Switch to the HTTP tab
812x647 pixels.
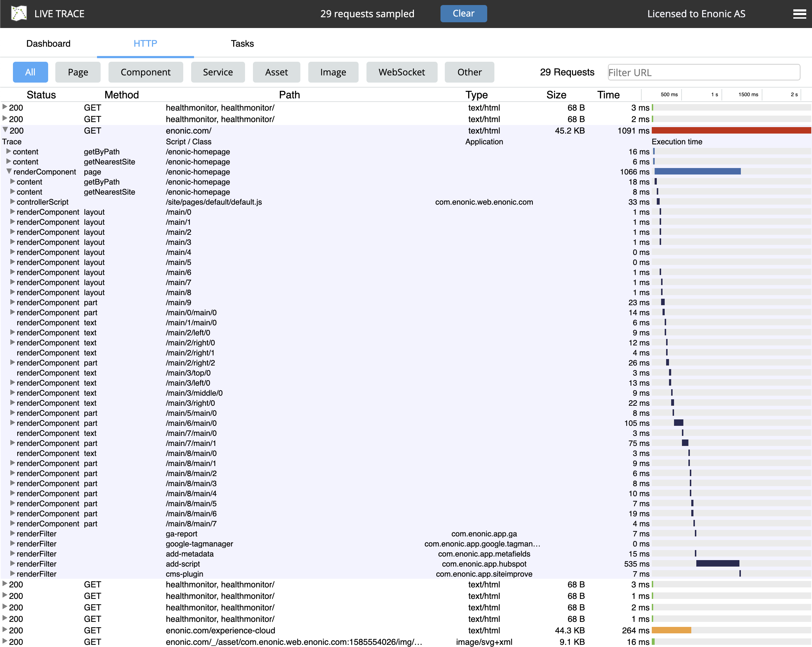coord(146,44)
